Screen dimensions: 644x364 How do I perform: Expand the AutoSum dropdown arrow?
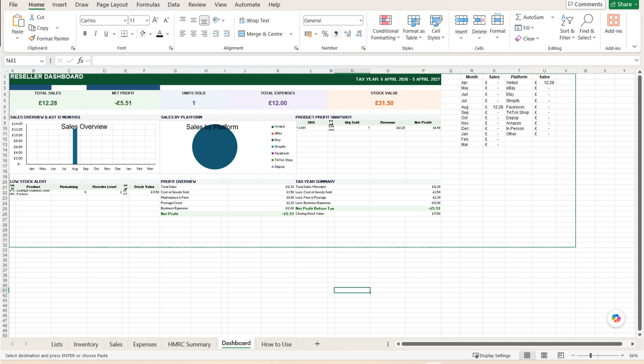(552, 17)
